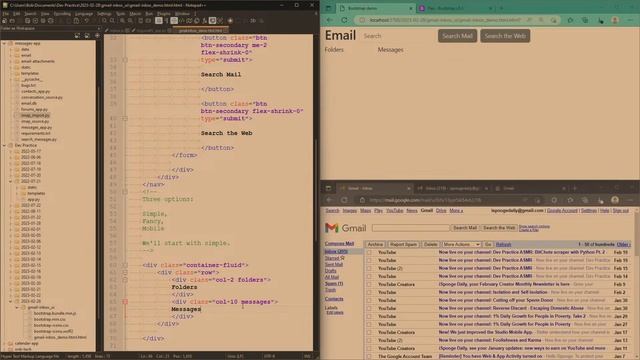Image resolution: width=640 pixels, height=360 pixels.
Task: Go back in the Gmail browser window
Action: click(330, 200)
